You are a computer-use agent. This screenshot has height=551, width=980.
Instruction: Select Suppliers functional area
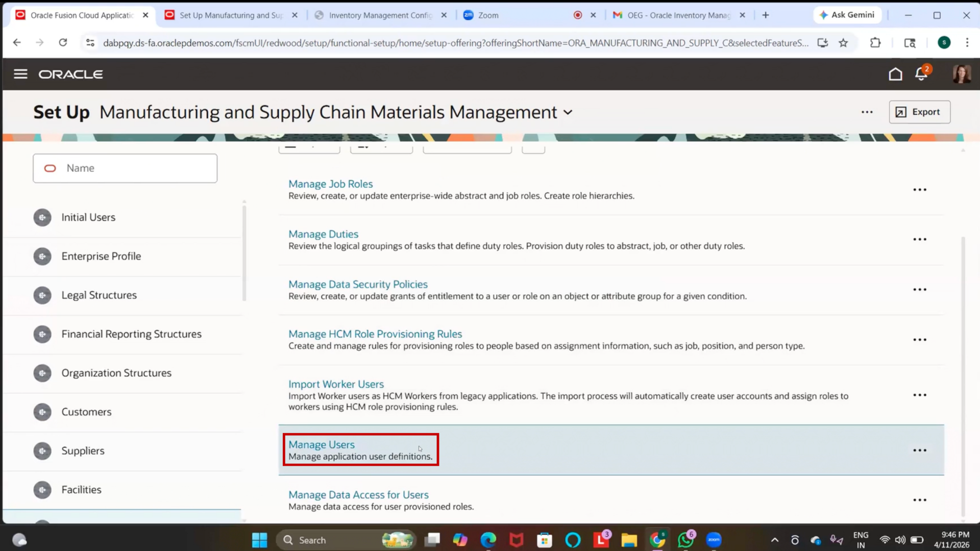(x=83, y=451)
